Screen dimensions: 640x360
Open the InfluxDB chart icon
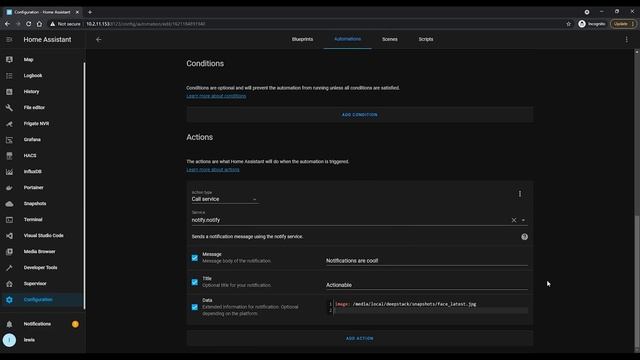coord(9,171)
